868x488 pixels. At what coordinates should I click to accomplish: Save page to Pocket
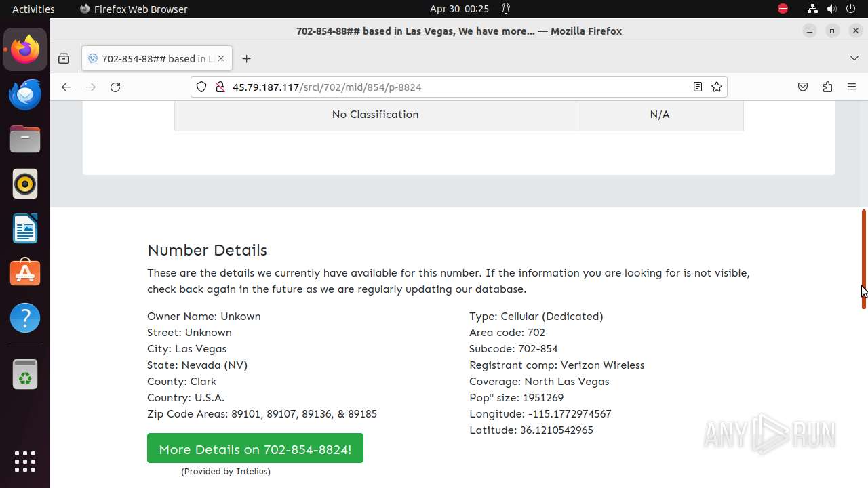pyautogui.click(x=803, y=87)
